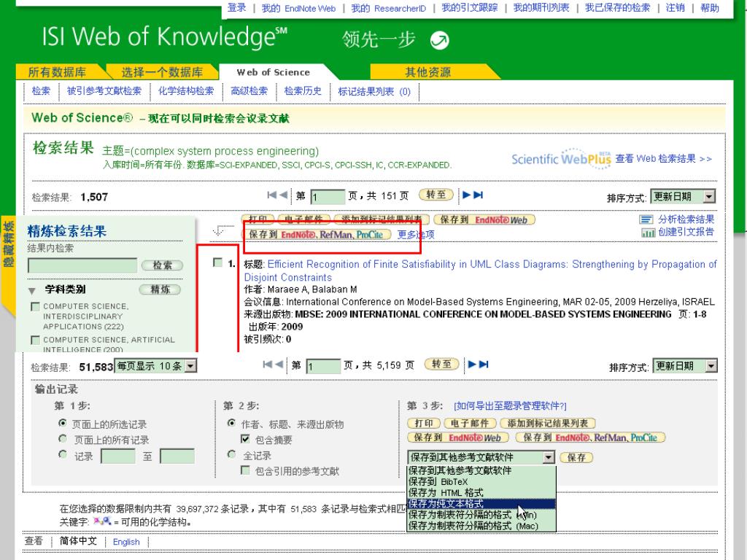Click 帮助 link in top bar
The height and width of the screenshot is (560, 747).
coord(709,7)
